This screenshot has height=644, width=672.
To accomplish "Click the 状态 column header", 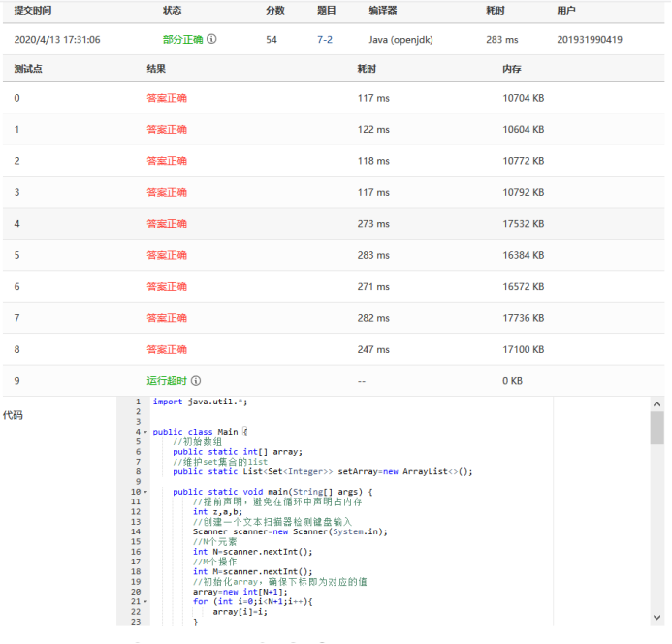I will tap(172, 11).
